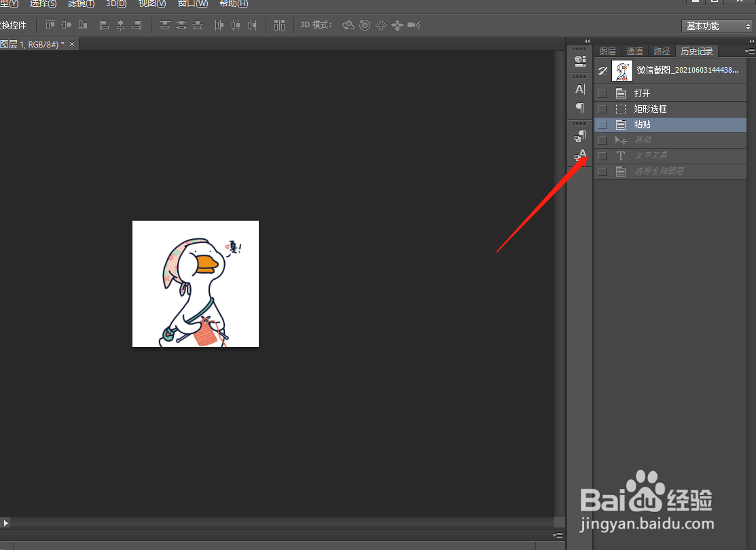Viewport: 756px width, 550px height.
Task: Switch to the 历史记录 panel tab
Action: pyautogui.click(x=697, y=51)
